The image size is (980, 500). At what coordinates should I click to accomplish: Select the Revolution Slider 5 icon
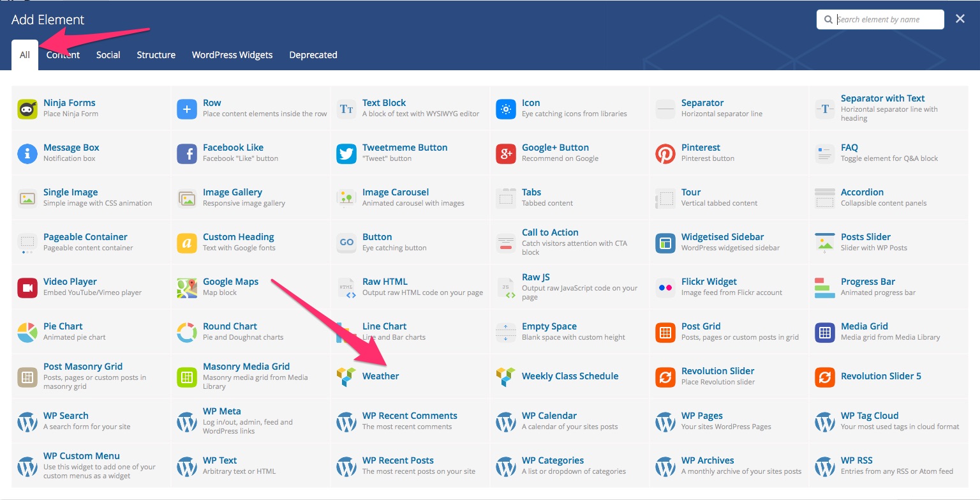[x=825, y=377]
